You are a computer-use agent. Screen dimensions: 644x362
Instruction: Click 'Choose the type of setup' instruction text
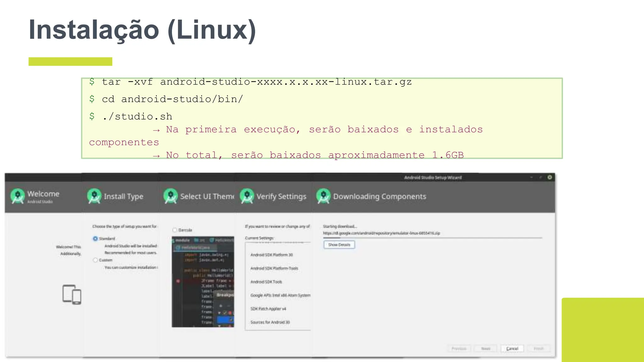click(125, 226)
